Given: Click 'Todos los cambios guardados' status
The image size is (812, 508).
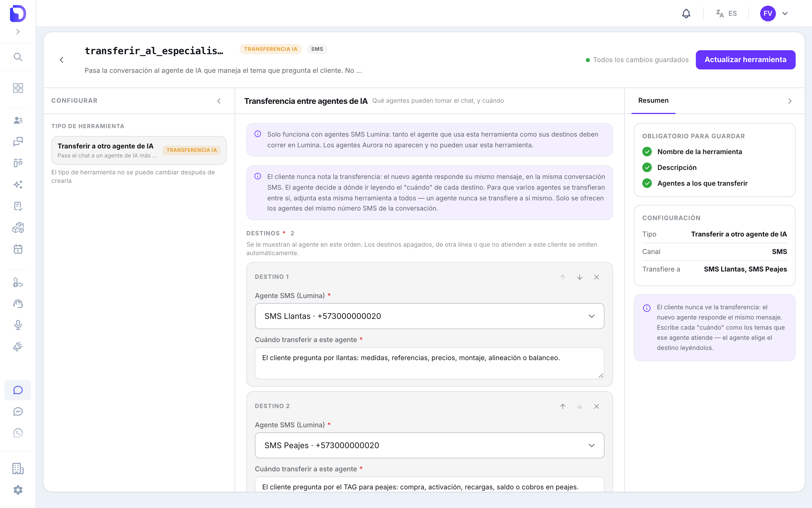Looking at the screenshot, I should (637, 60).
